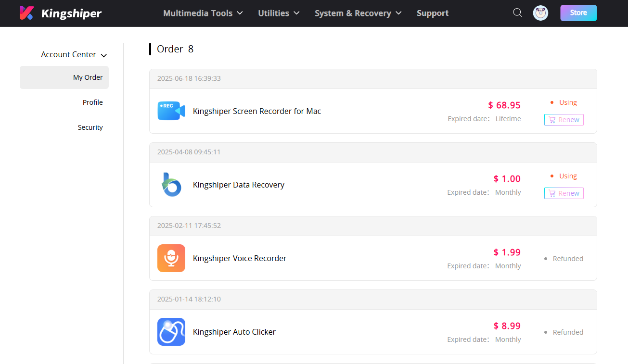Viewport: 628px width, 364px height.
Task: Expand System & Recovery menu
Action: point(358,13)
